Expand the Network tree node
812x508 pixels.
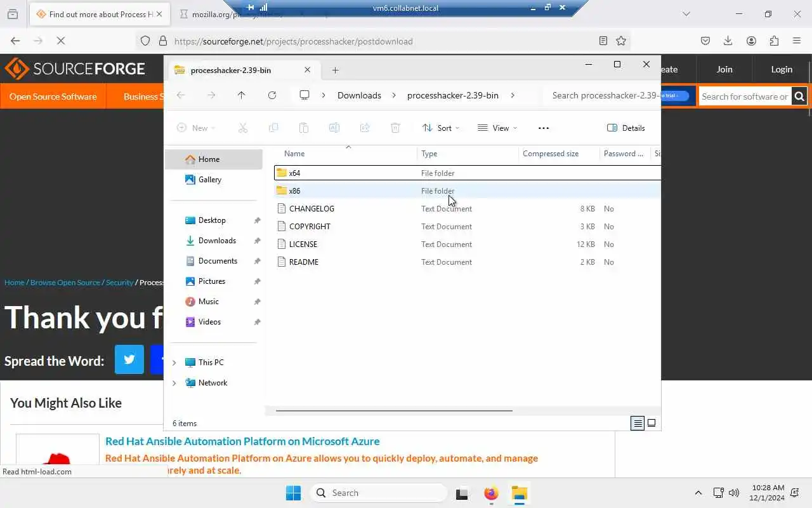pyautogui.click(x=174, y=383)
